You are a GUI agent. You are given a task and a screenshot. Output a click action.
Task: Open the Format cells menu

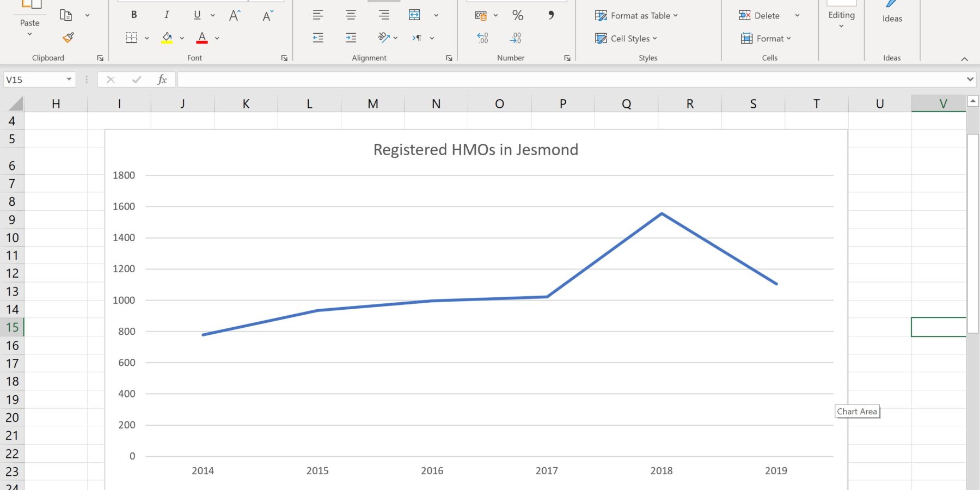point(765,39)
